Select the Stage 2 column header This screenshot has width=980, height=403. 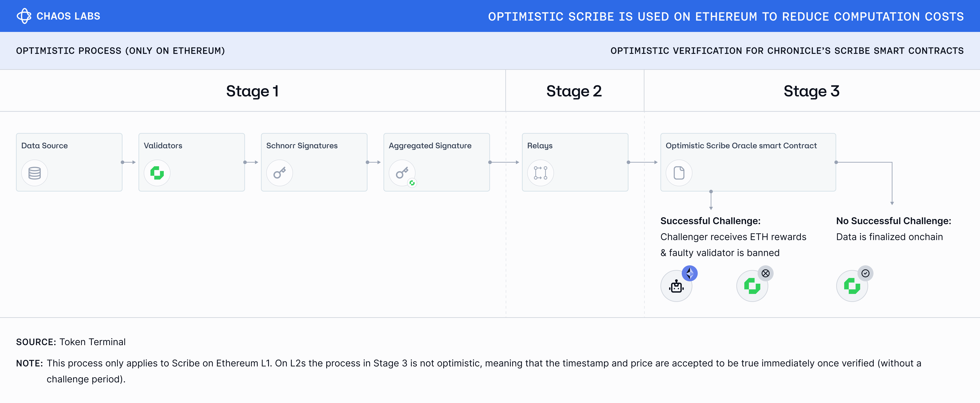pyautogui.click(x=575, y=91)
